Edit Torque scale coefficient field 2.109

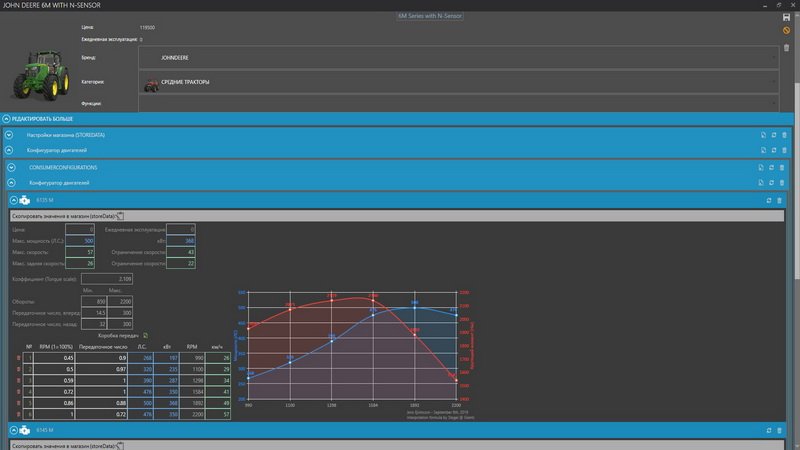[x=107, y=279]
